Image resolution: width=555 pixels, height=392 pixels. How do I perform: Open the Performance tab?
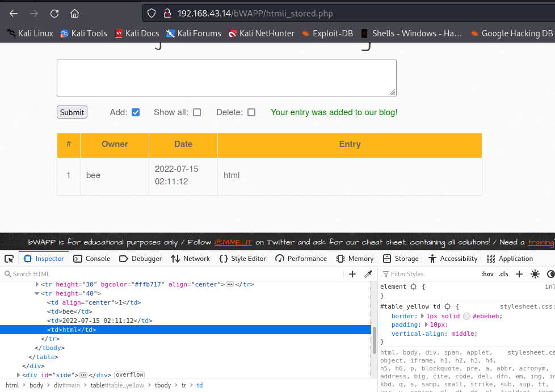coord(301,259)
